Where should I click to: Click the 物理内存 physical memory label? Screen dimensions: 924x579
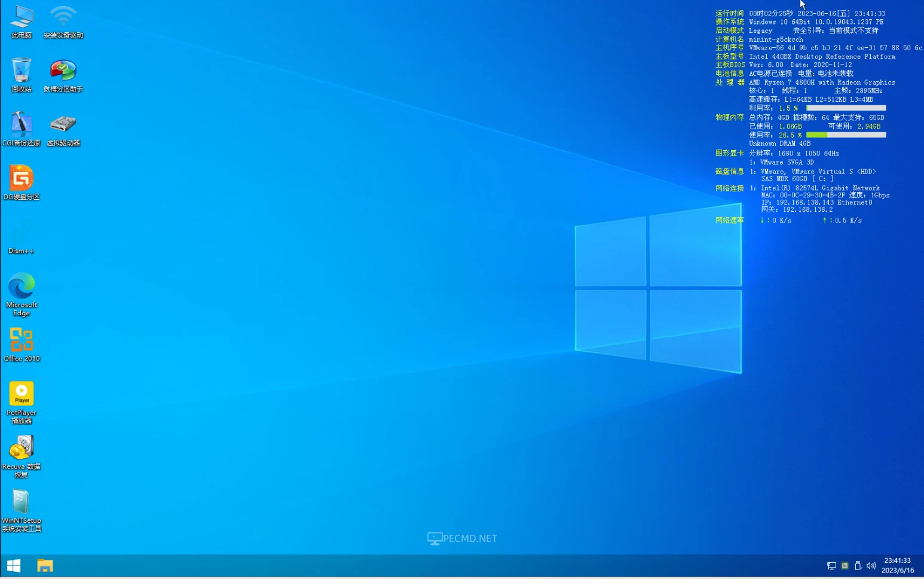[729, 117]
